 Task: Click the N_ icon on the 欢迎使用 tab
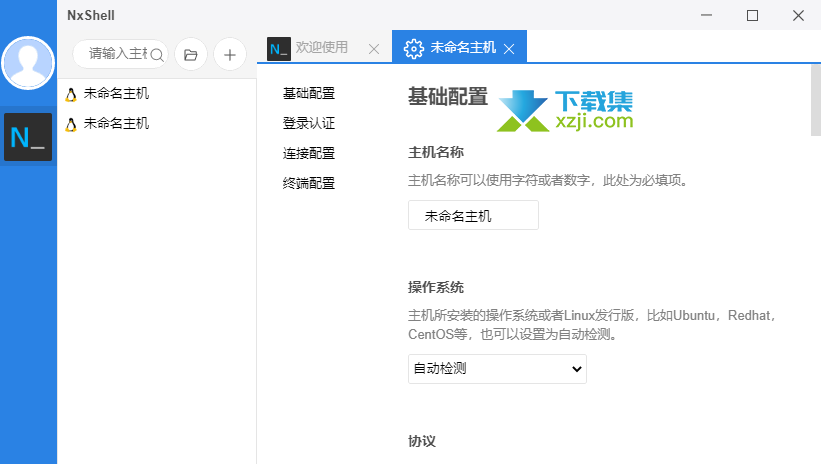pyautogui.click(x=279, y=49)
